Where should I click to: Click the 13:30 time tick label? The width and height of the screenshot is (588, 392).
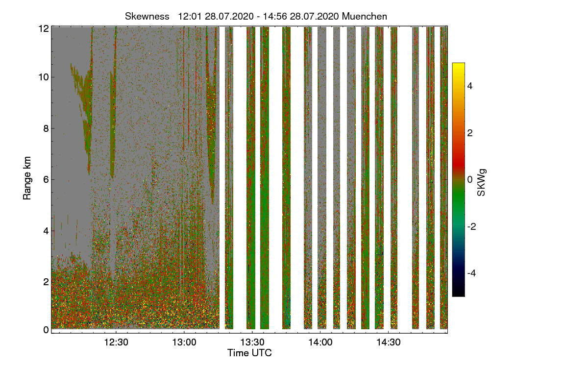(252, 343)
